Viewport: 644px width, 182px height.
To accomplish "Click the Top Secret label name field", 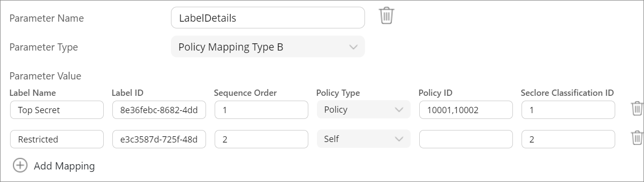I will pyautogui.click(x=57, y=110).
